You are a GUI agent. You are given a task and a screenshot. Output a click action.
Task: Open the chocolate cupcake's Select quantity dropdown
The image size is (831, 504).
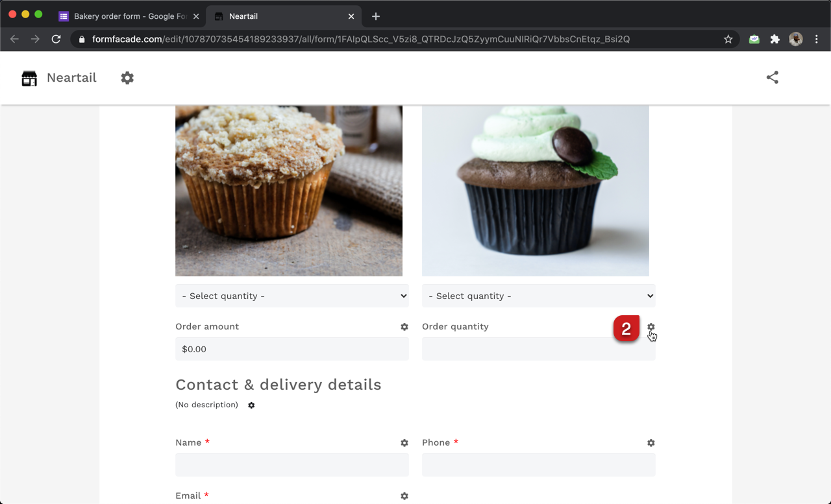(x=538, y=295)
